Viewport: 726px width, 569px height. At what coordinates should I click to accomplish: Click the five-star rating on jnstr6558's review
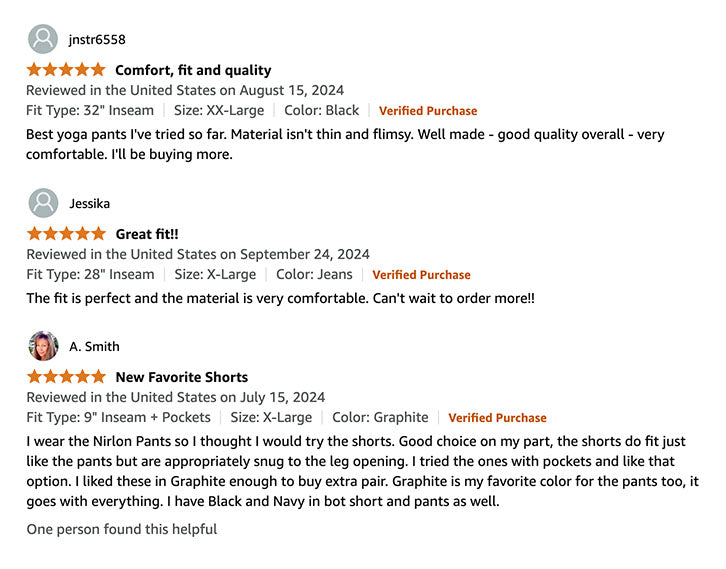(x=66, y=70)
